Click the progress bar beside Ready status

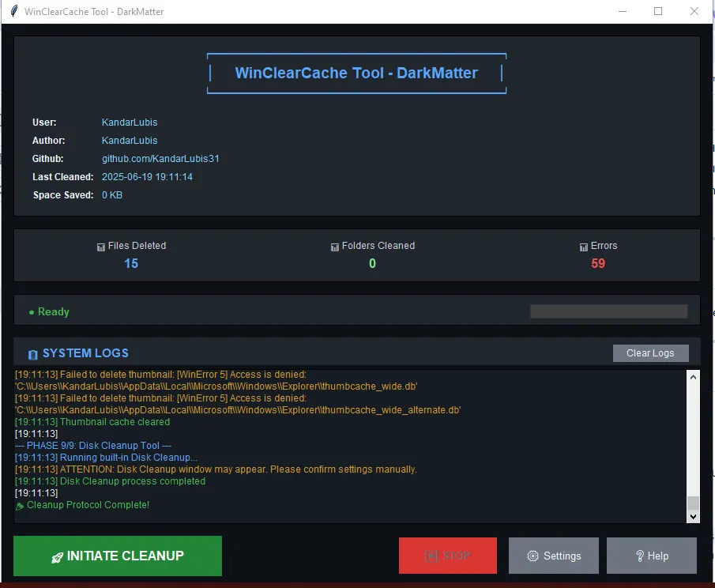tap(608, 311)
